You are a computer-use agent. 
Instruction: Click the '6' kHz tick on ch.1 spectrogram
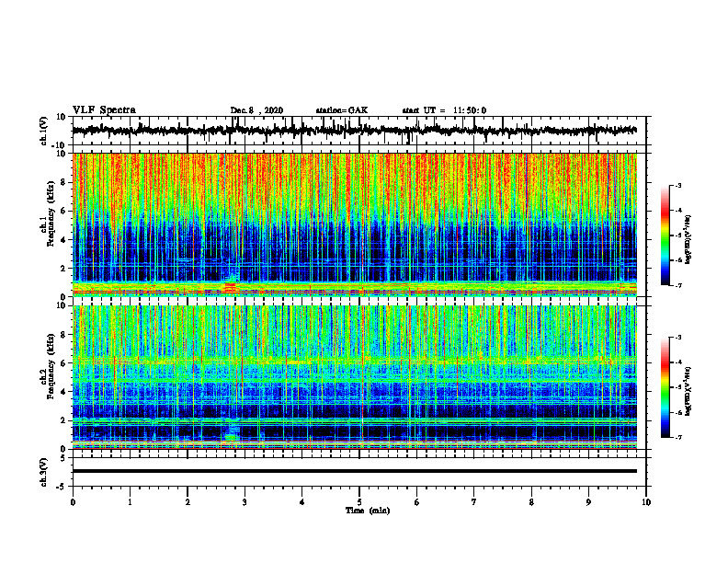[x=63, y=212]
